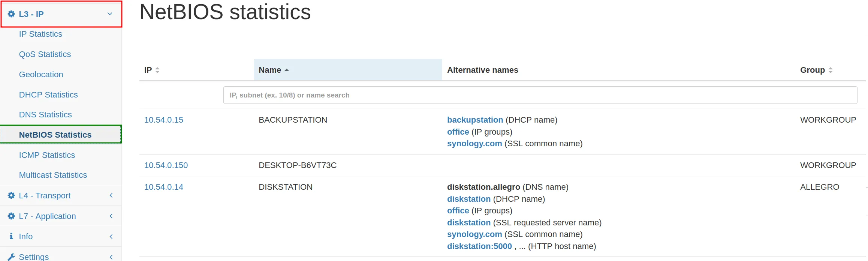Collapse the L3 - IP menu chevron
The image size is (868, 261).
110,14
